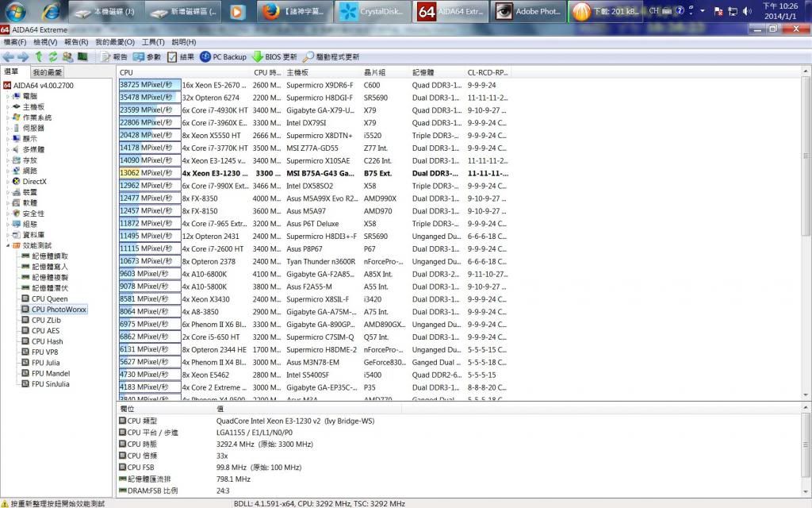Open the 記憶體複製 memory copy benchmark

tap(44, 277)
